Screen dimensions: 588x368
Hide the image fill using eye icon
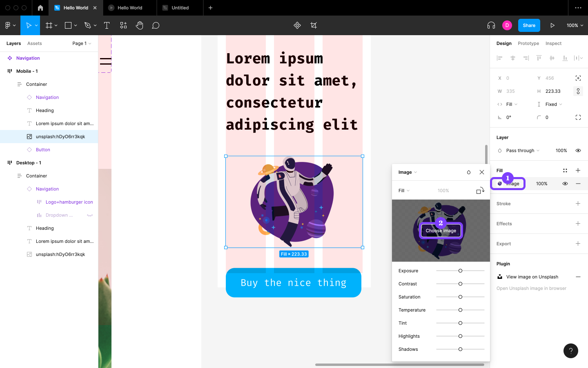point(565,184)
